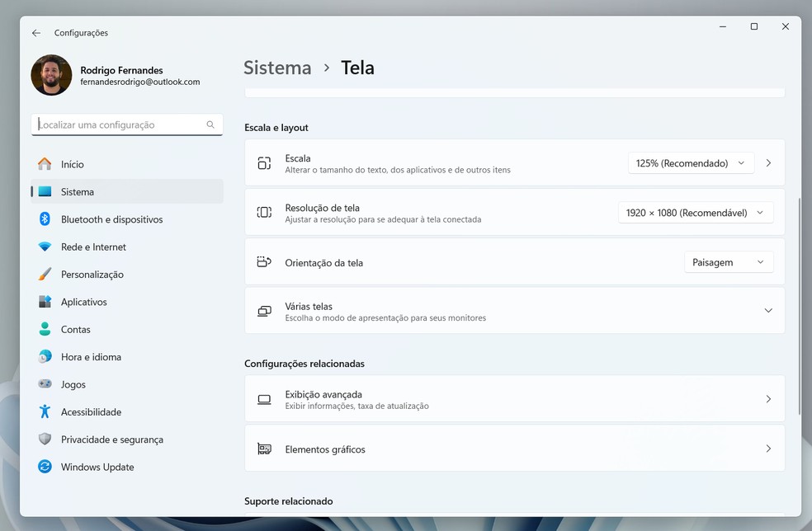Open Bluetooth e dispositivos settings
812x531 pixels.
(x=111, y=219)
